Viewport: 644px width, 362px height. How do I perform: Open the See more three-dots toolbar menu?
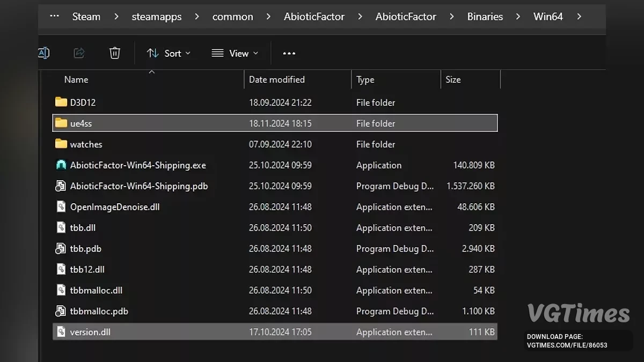289,53
